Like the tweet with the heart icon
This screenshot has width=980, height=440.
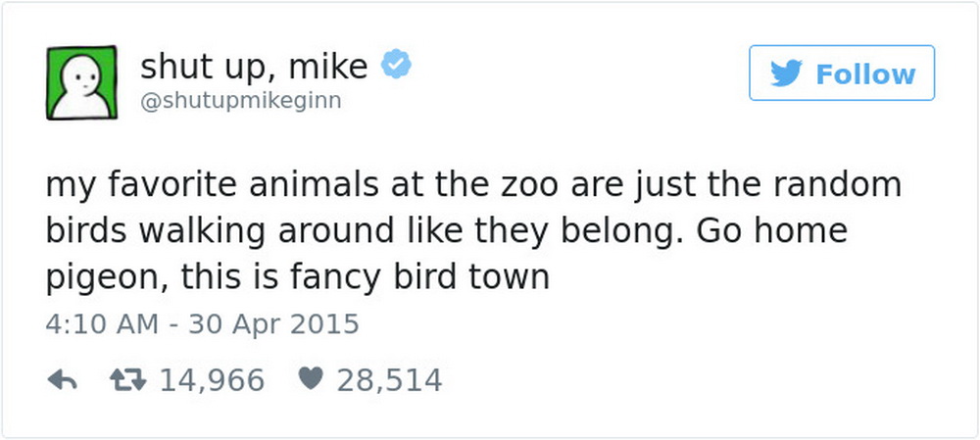point(311,378)
